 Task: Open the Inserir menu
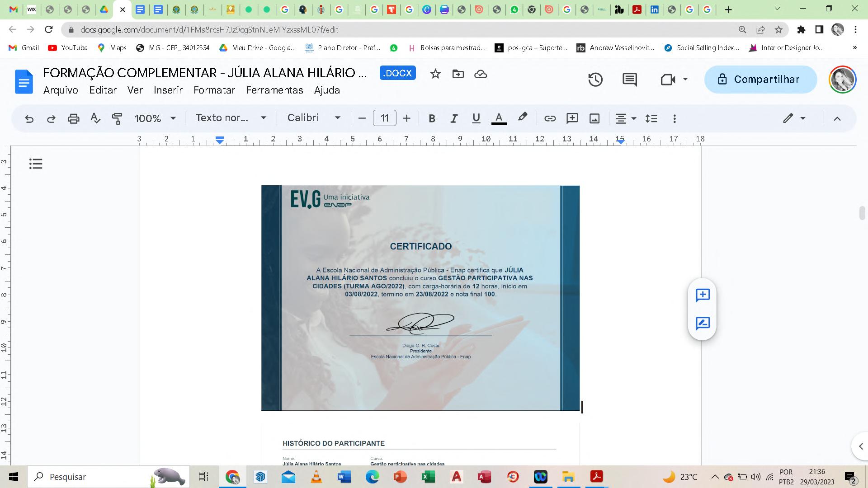168,90
